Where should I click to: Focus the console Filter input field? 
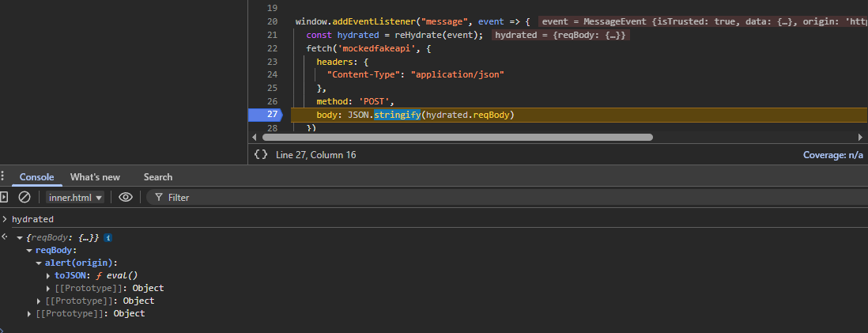pos(316,197)
